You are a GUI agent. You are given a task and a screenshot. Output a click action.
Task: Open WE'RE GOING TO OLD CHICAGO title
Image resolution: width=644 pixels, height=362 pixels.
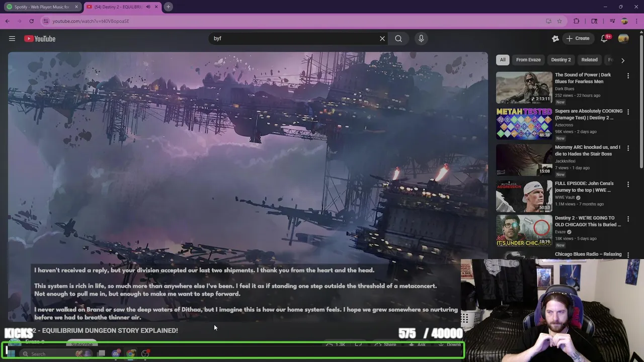588,221
